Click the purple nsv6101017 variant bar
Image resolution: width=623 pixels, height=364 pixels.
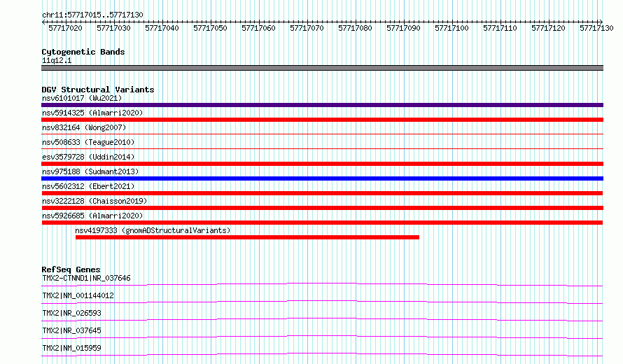click(x=322, y=105)
